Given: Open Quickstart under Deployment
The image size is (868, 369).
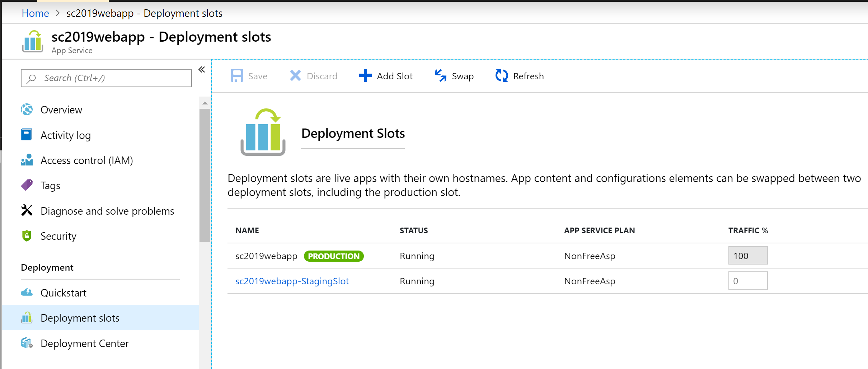Looking at the screenshot, I should [x=64, y=293].
